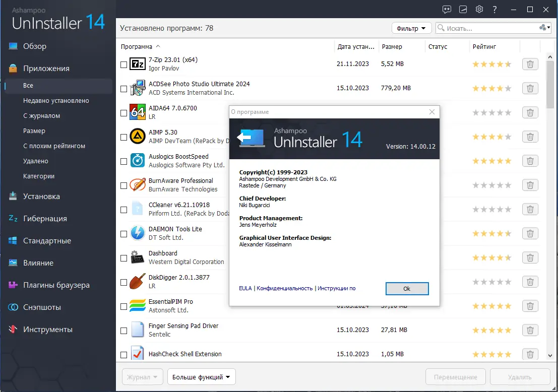This screenshot has width=558, height=392.
Task: Set ACDSee Photo Studio star rating
Action: pyautogui.click(x=492, y=88)
